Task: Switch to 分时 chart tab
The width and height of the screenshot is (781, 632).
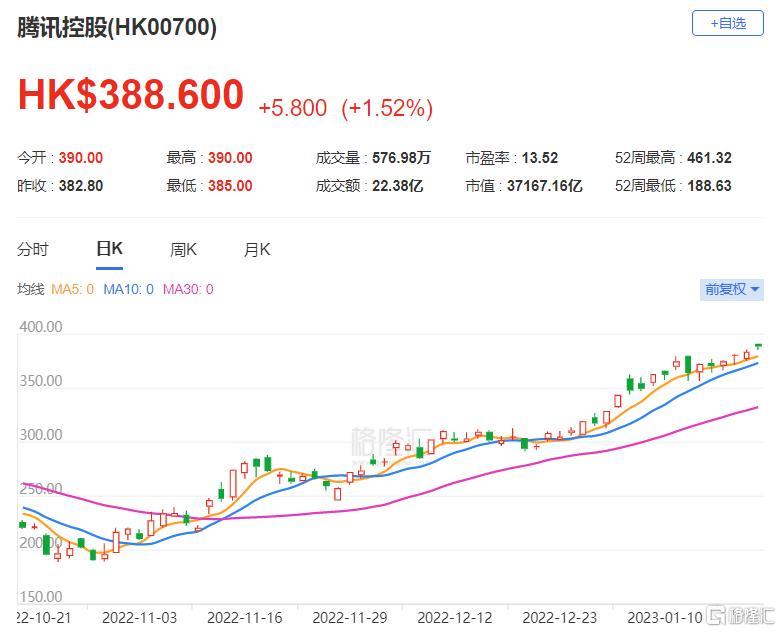Action: tap(33, 249)
